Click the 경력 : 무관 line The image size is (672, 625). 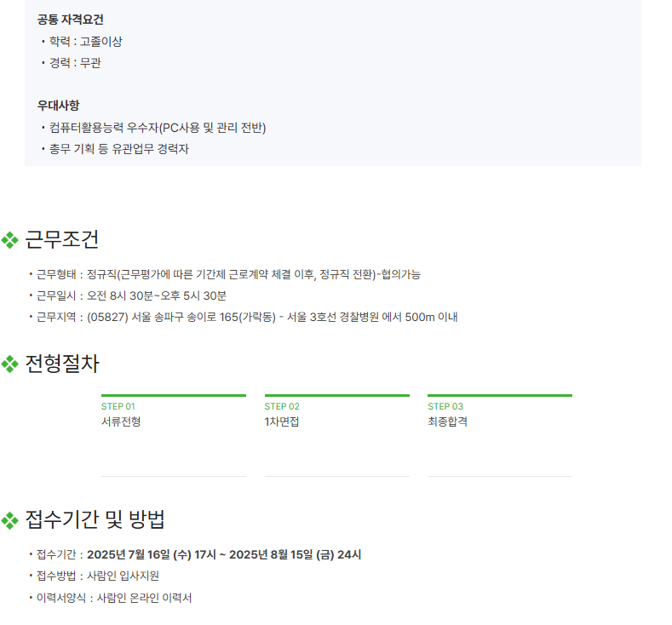coord(75,62)
